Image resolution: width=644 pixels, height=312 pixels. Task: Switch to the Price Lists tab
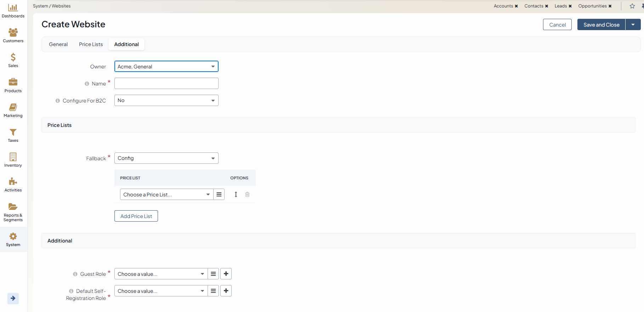point(91,44)
